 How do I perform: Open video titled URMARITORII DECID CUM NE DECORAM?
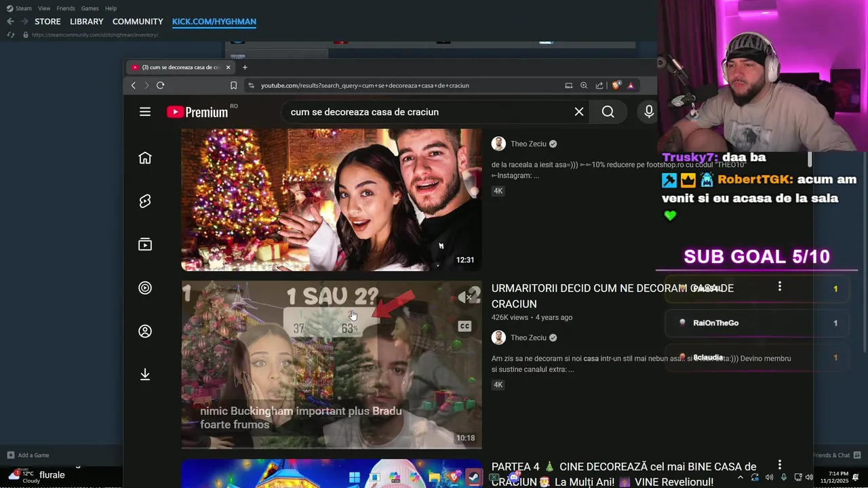point(612,296)
